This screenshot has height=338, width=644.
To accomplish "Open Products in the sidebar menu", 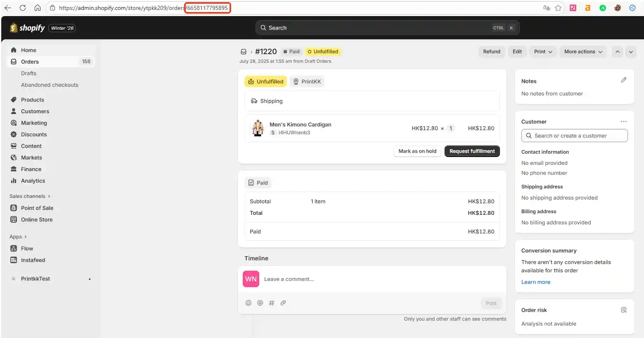I will click(32, 100).
